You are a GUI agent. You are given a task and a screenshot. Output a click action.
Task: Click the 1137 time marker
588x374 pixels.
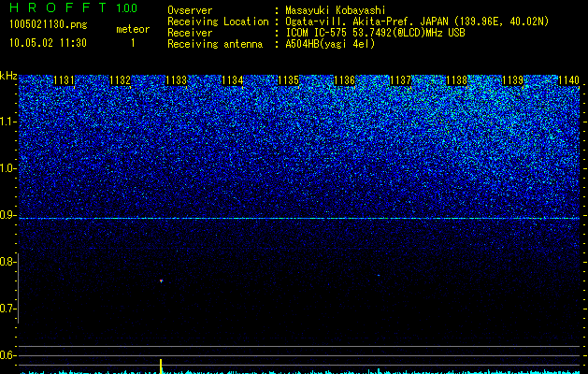(400, 80)
